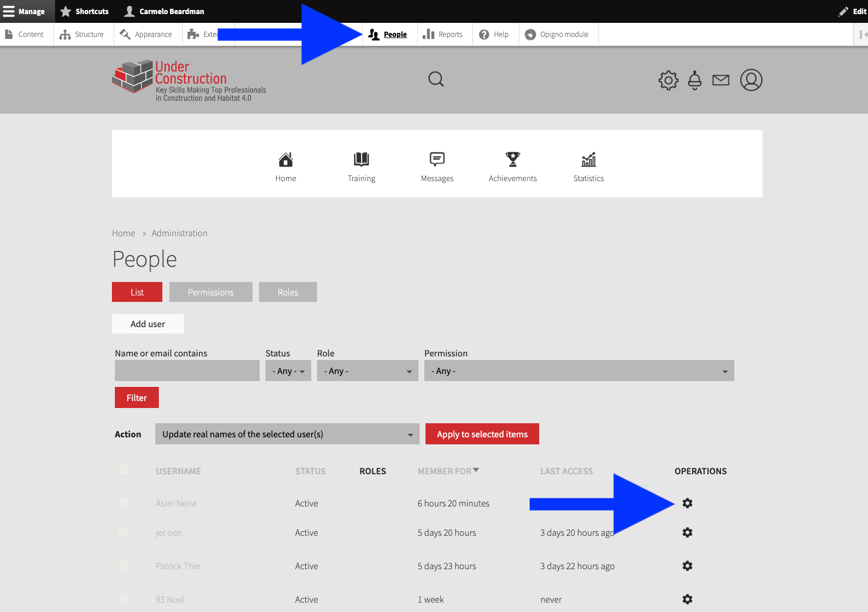Switch to the Roles tab
The image size is (868, 612).
(288, 292)
